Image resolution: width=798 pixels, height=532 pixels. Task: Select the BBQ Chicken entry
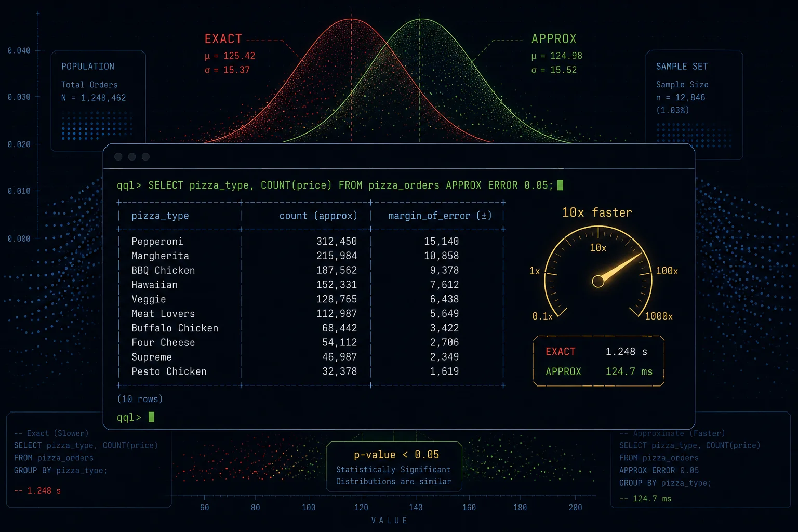163,270
